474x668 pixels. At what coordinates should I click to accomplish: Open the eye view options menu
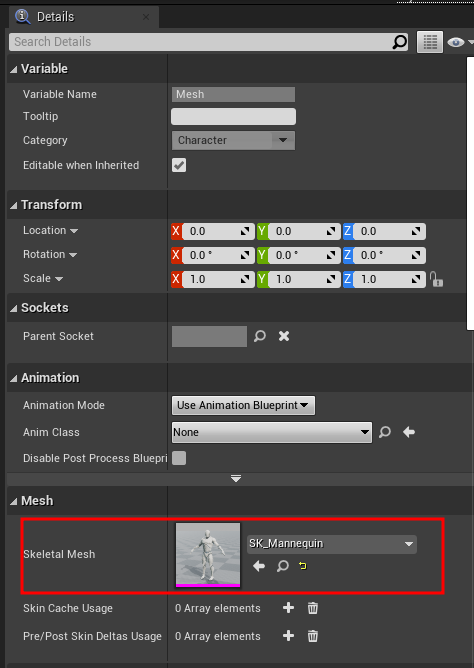[459, 42]
